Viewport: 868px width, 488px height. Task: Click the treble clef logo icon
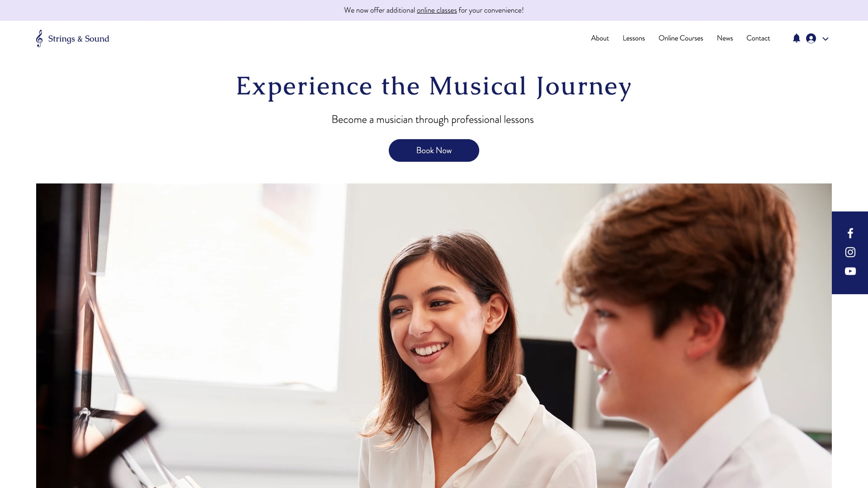point(39,38)
